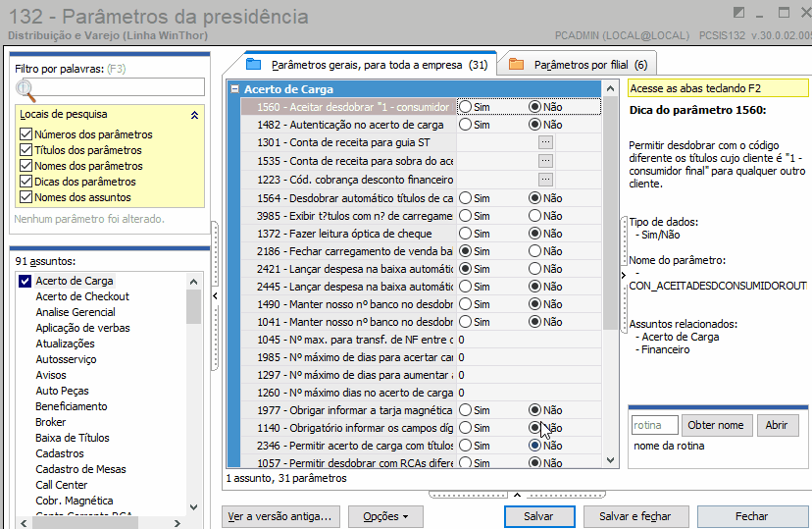This screenshot has height=529, width=812.
Task: Click value field of parameter 1045
Action: 529,340
